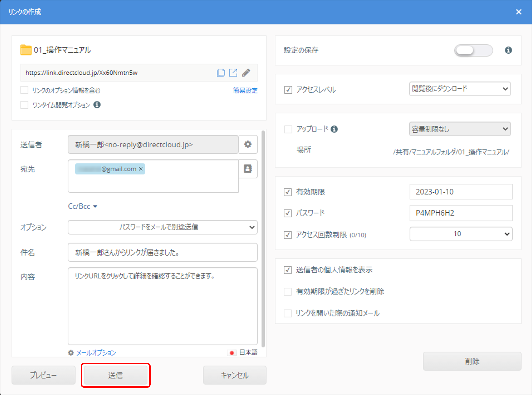Open link in new window icon
This screenshot has height=395, width=532.
point(233,73)
